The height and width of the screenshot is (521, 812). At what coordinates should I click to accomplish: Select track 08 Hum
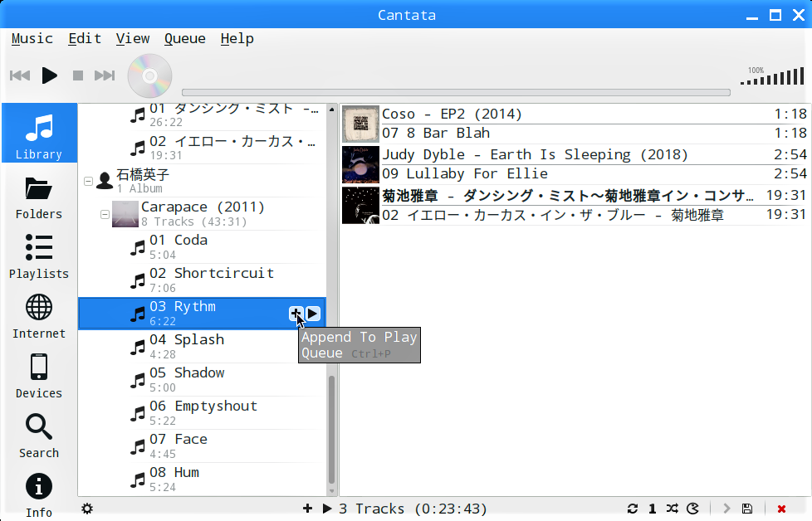tap(202, 479)
